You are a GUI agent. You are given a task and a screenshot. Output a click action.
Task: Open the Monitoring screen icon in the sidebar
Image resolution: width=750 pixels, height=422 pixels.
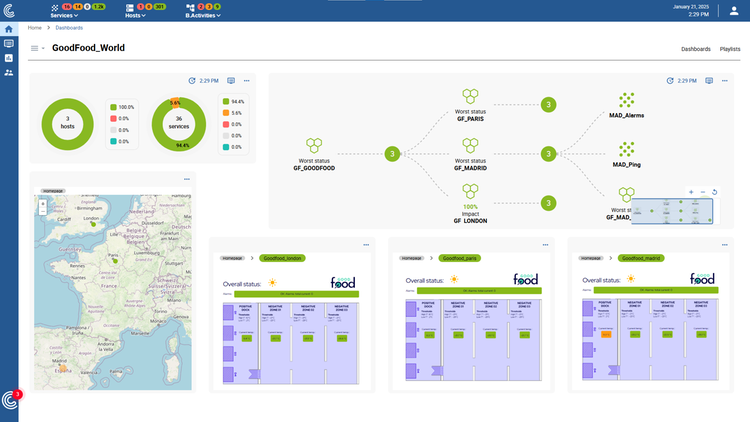click(9, 44)
